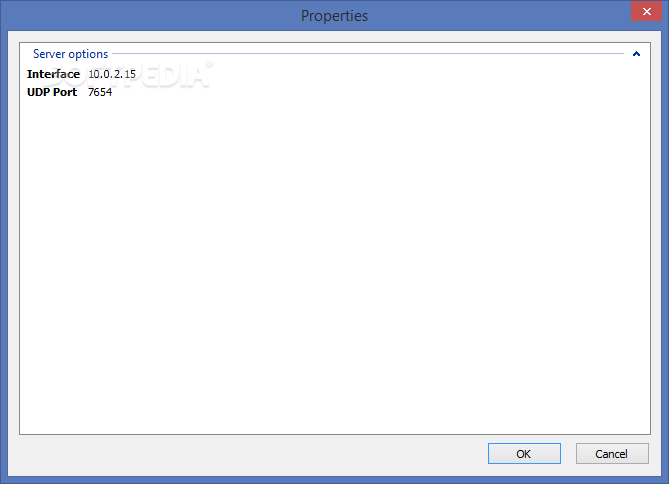Select the UDP Port label

[52, 92]
